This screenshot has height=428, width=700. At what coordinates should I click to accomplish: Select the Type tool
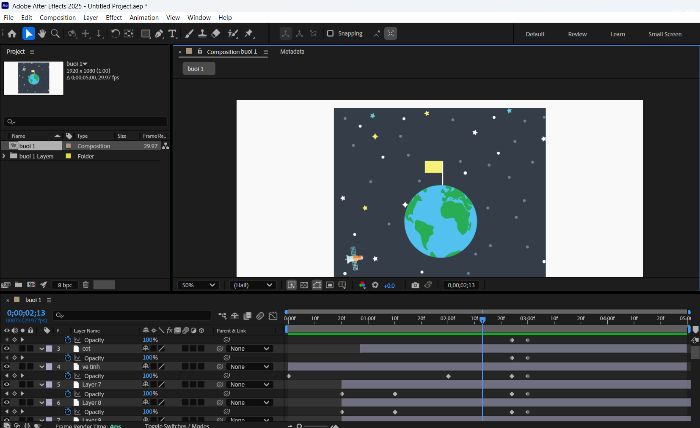point(172,33)
